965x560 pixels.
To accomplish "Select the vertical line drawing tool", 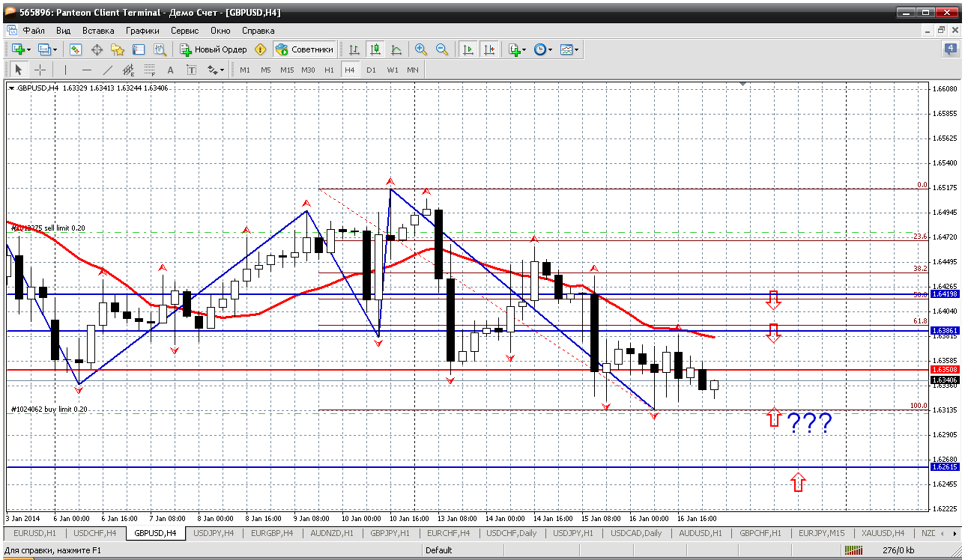I will tap(66, 70).
